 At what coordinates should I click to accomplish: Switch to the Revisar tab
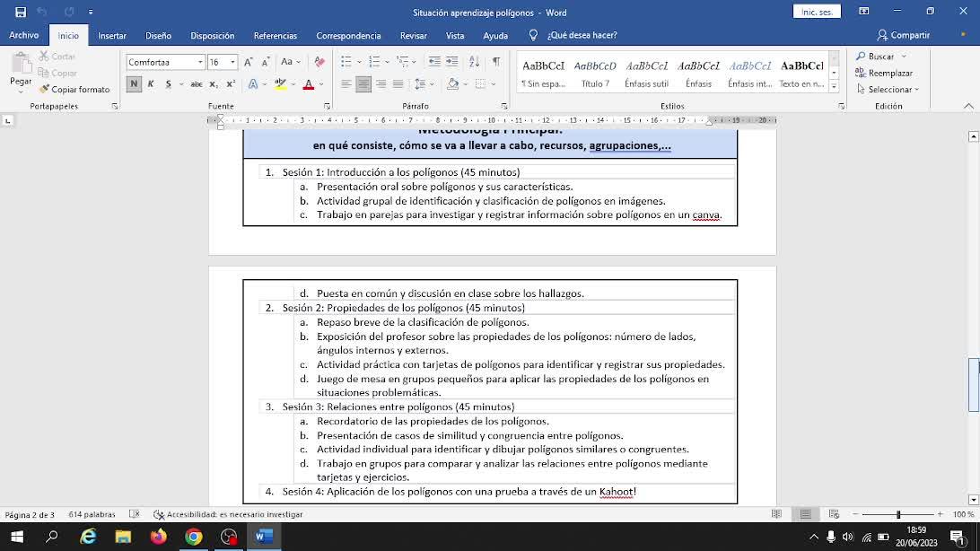tap(413, 36)
